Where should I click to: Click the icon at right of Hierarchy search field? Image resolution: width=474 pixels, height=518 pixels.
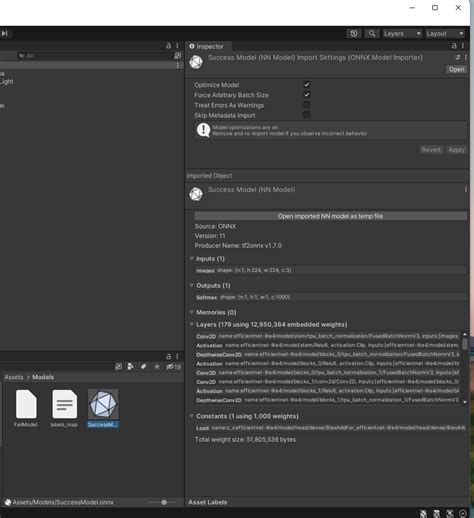(x=178, y=56)
